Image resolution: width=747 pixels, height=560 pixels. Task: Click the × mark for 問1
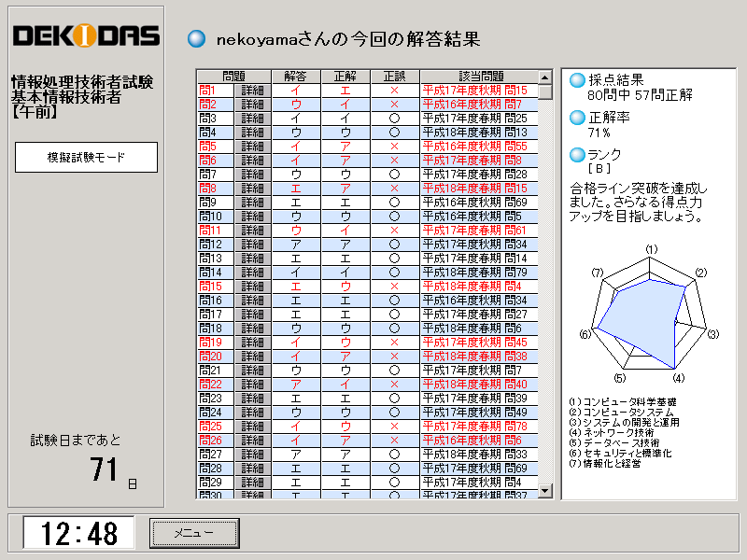coord(394,91)
